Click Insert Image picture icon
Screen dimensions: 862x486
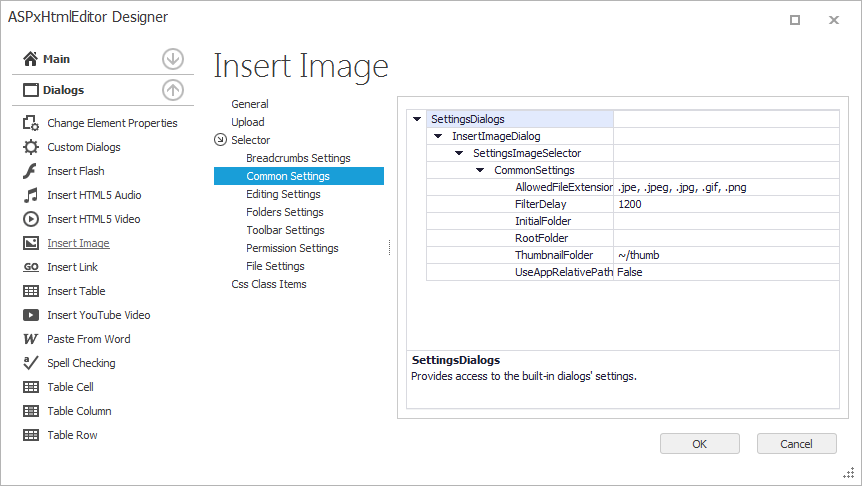(x=31, y=243)
